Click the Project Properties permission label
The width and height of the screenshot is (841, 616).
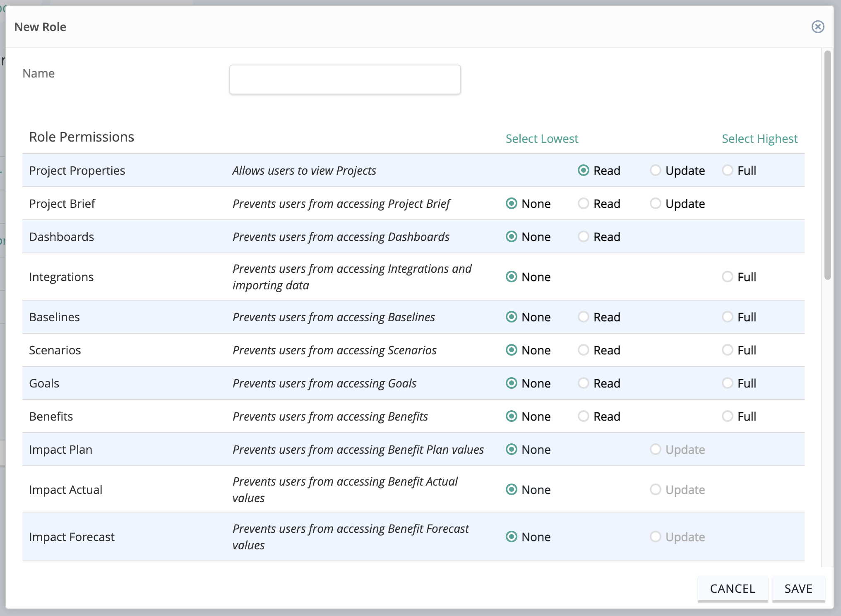[x=77, y=171]
